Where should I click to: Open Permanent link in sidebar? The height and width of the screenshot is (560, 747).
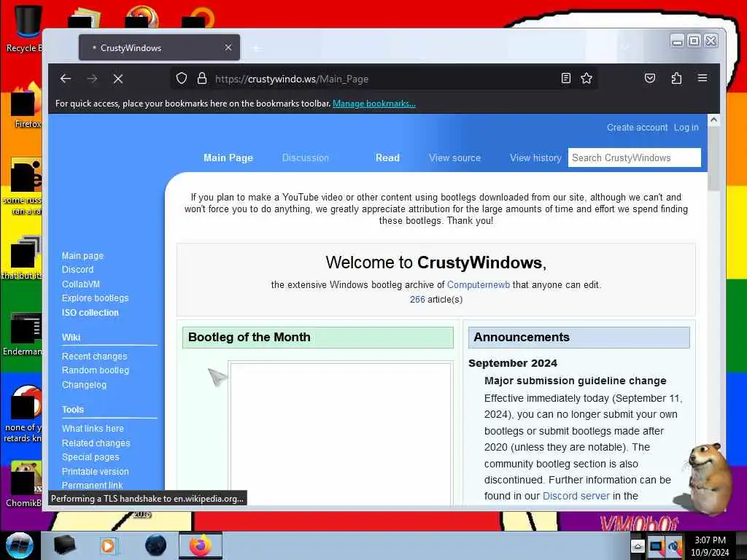coord(93,485)
